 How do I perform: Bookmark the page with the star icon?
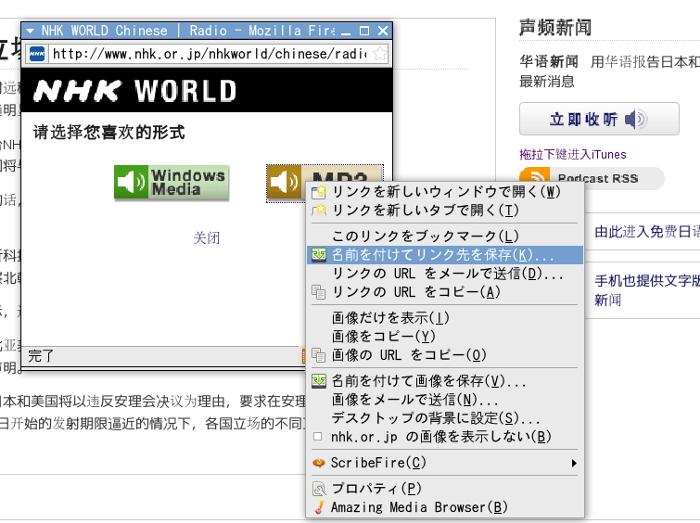coord(380,54)
